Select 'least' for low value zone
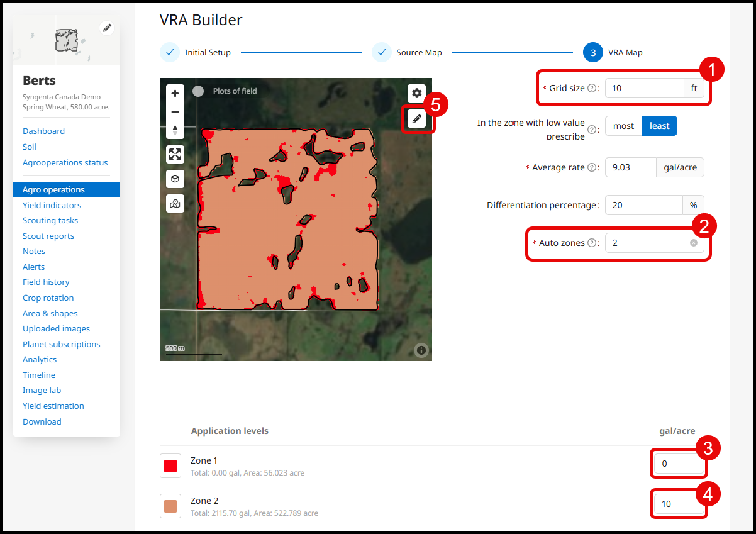The height and width of the screenshot is (534, 756). point(659,126)
